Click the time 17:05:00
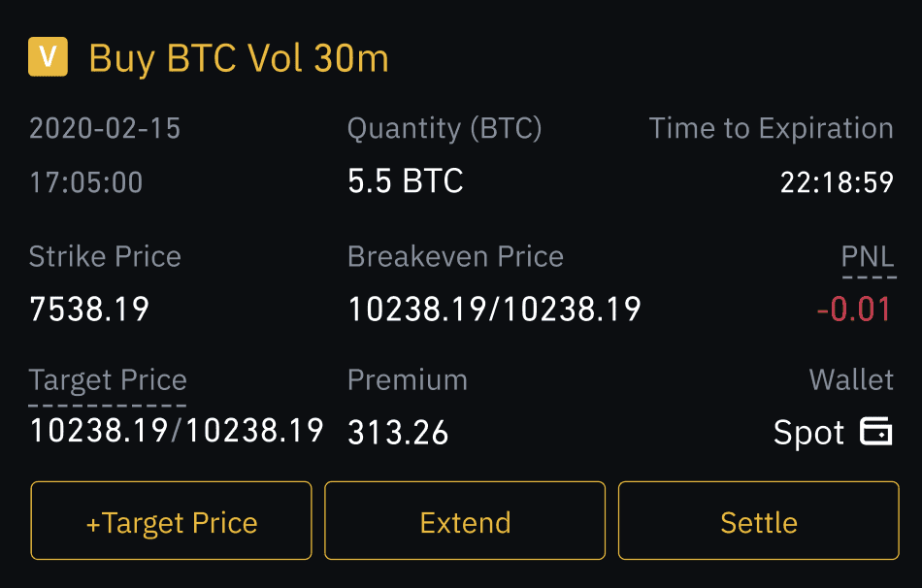The height and width of the screenshot is (588, 922). click(x=85, y=182)
